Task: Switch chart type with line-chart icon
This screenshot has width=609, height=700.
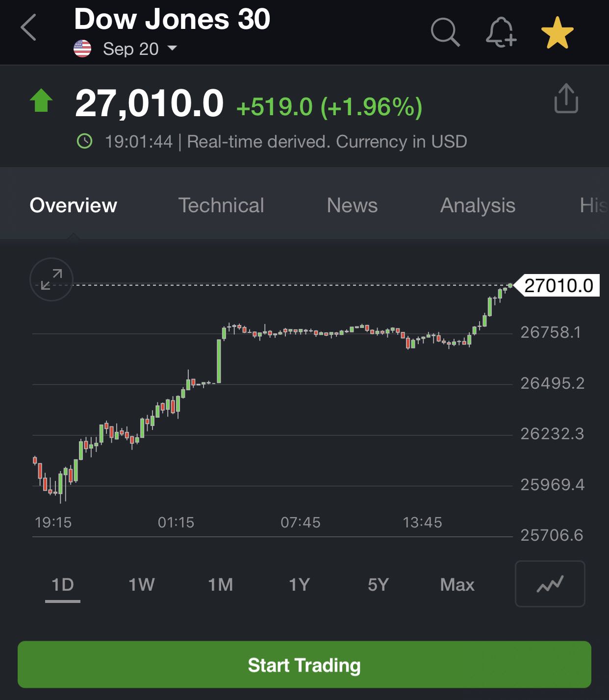Action: [550, 584]
